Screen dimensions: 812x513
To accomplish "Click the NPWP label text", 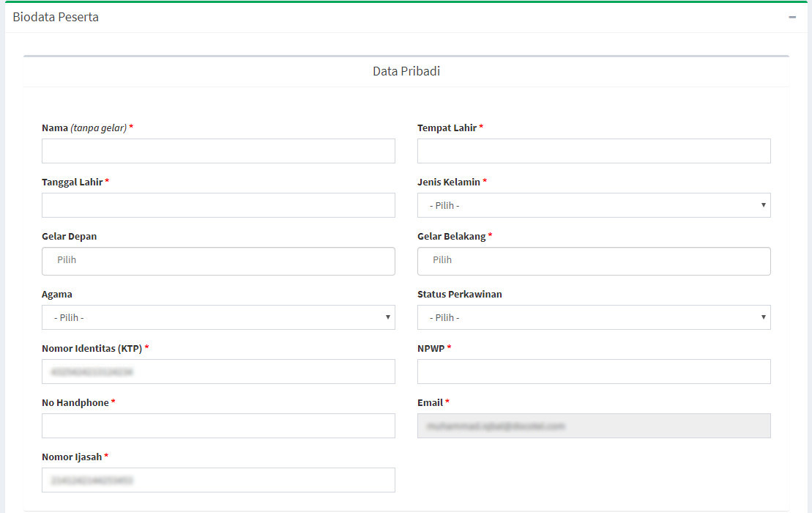I will point(431,348).
